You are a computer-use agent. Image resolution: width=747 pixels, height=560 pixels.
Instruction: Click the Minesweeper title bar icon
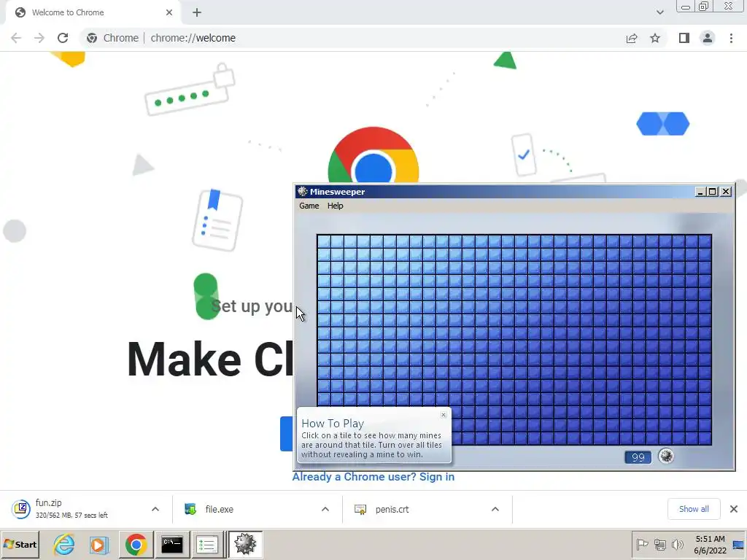pos(302,192)
